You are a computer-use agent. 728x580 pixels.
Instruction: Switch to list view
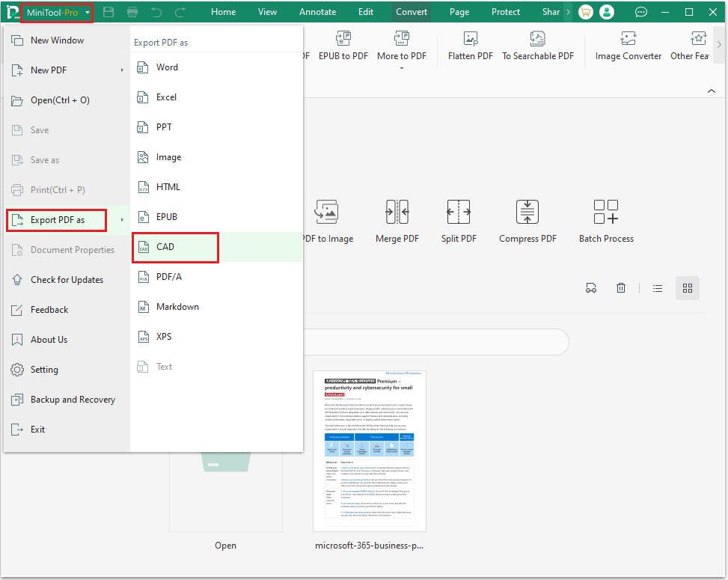pos(658,288)
